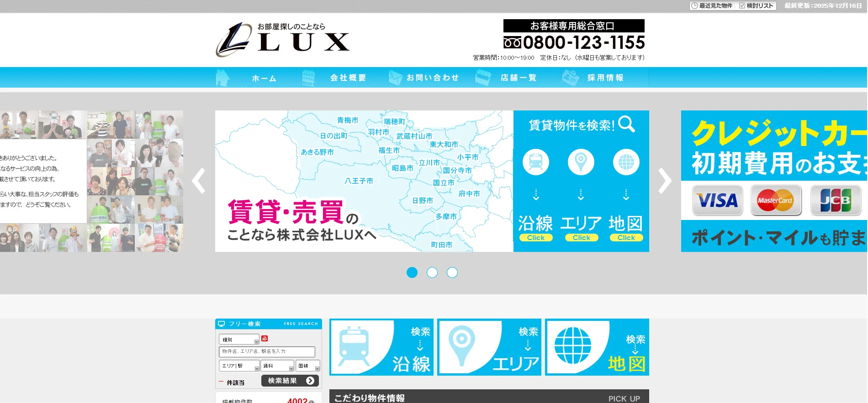Viewport: 868px width, 403px height.
Task: Open 店舗一覧 store list menu
Action: [519, 78]
